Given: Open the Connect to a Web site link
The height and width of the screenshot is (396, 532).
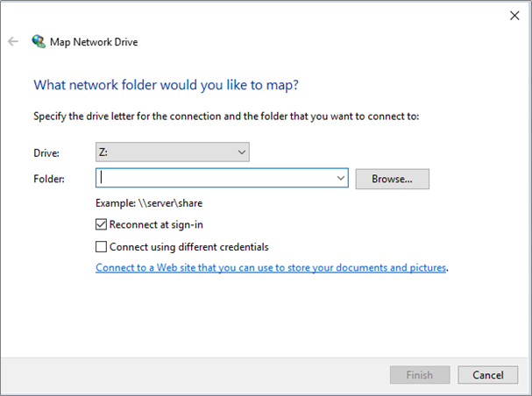Looking at the screenshot, I should click(x=271, y=268).
